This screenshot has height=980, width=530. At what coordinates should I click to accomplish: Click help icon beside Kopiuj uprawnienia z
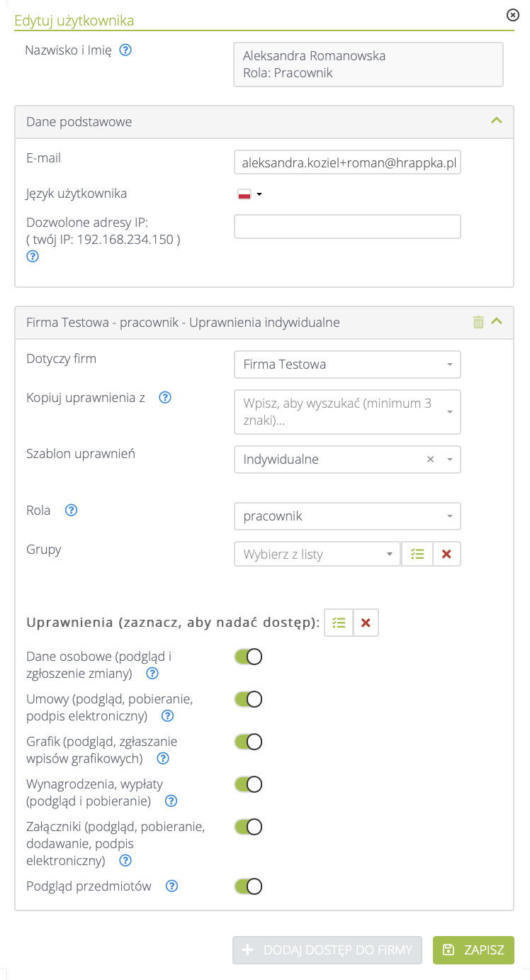pyautogui.click(x=165, y=398)
